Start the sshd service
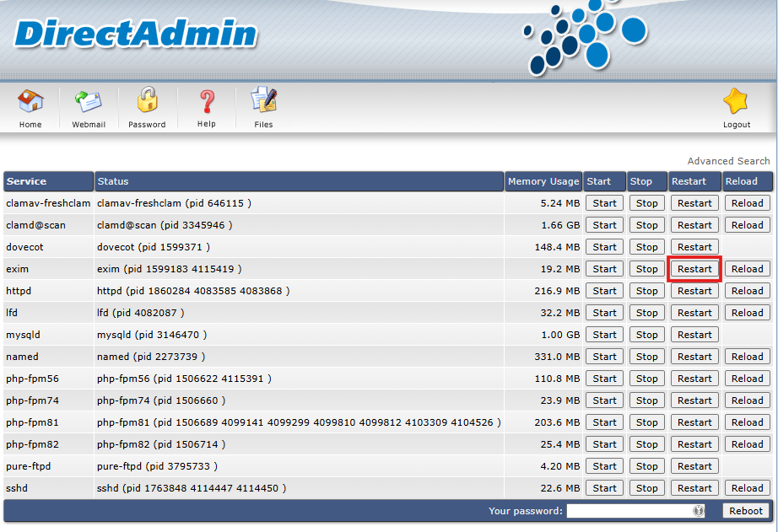Viewport: 778px width, 532px height. [604, 488]
